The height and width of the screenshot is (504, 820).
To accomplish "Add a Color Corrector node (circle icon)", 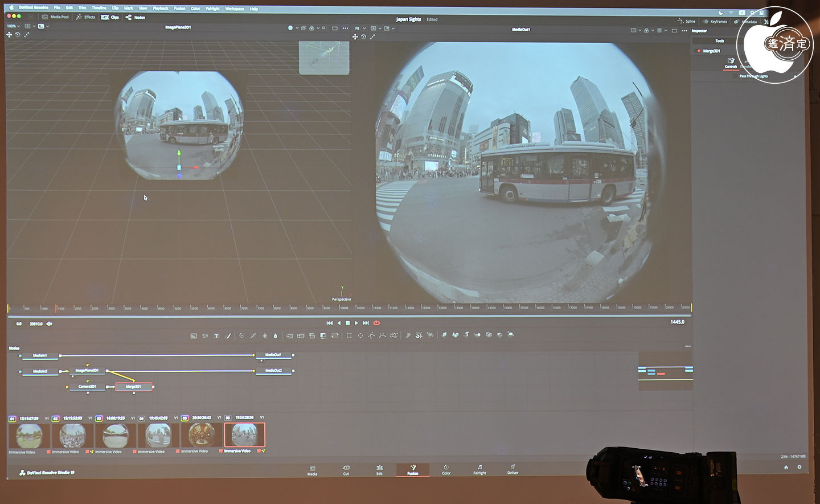I will click(241, 336).
